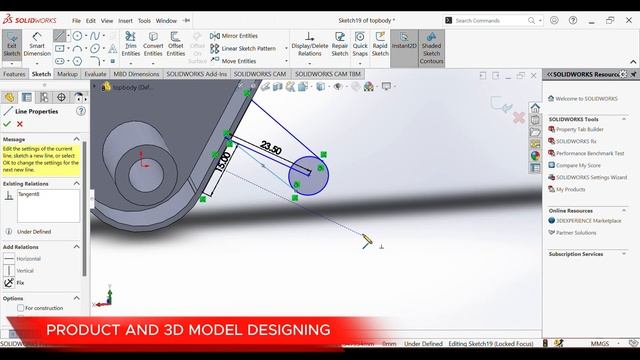Activate the Smart Dimension tool
The height and width of the screenshot is (360, 640).
pos(37,45)
